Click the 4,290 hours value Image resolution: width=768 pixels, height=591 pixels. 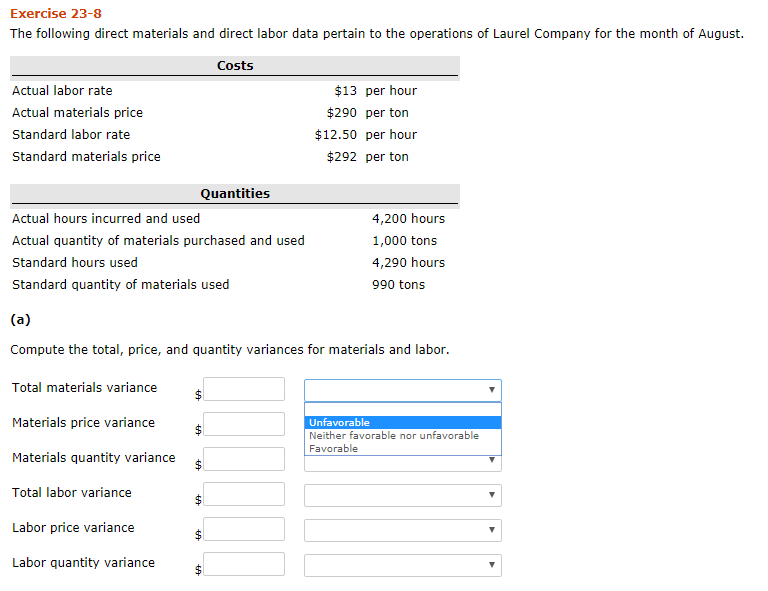(408, 263)
